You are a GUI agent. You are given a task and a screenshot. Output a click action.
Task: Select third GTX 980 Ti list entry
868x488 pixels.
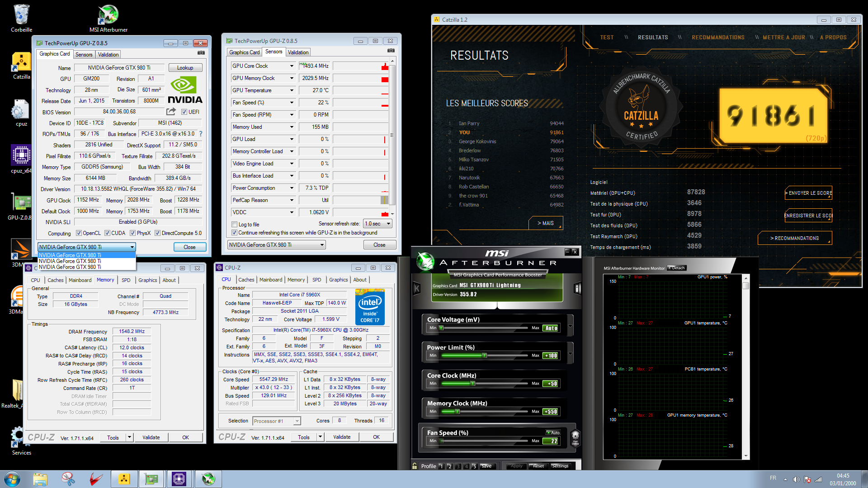coord(87,267)
